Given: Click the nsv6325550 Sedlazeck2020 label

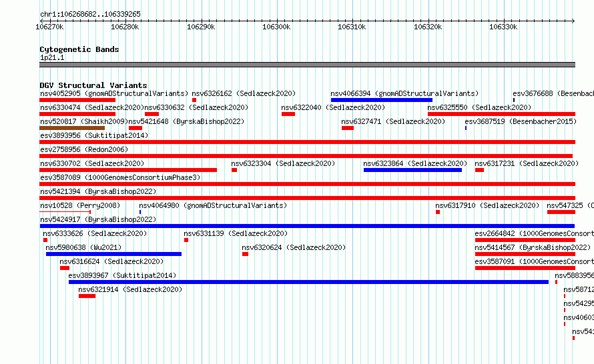Looking at the screenshot, I should click(479, 107).
